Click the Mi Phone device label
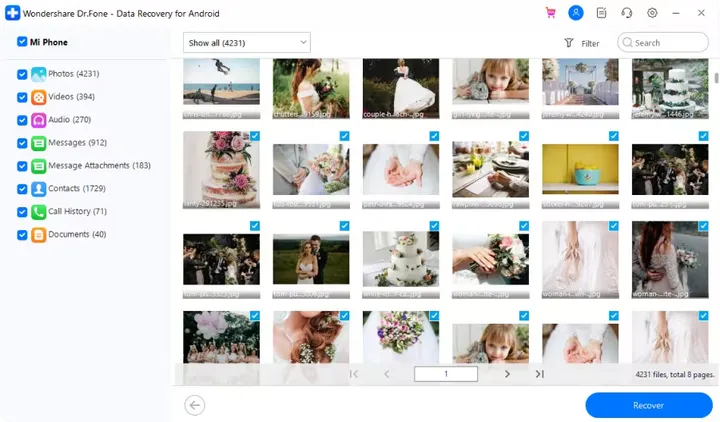Image resolution: width=720 pixels, height=422 pixels. click(x=49, y=42)
